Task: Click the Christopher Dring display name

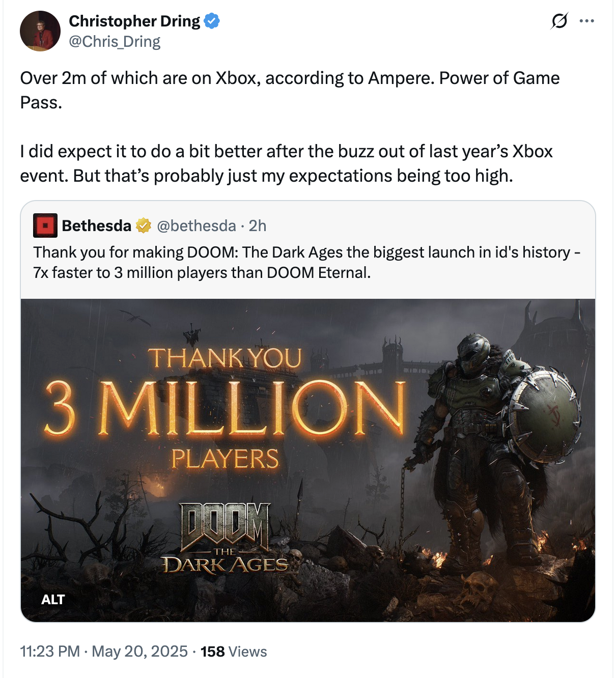Action: point(134,21)
